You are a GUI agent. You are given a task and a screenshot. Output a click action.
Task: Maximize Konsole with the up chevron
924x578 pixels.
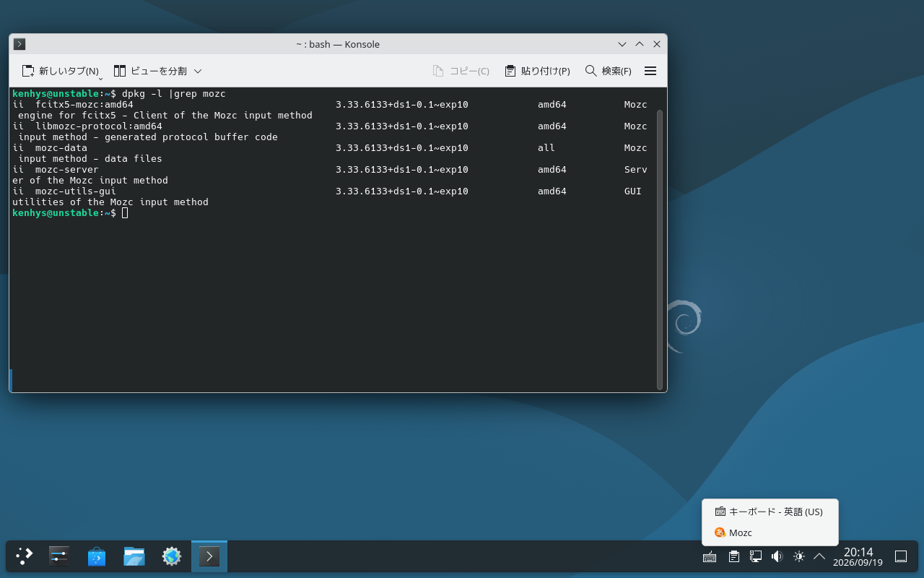point(640,44)
